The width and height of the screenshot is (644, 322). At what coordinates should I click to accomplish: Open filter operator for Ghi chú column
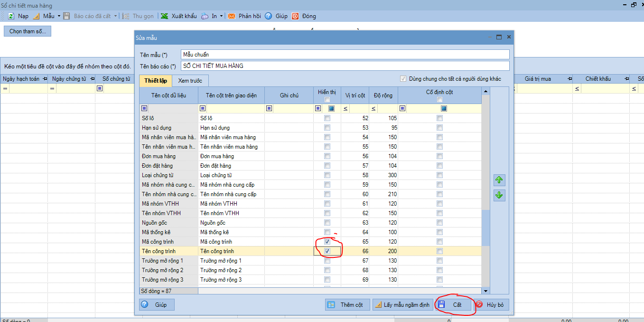269,109
